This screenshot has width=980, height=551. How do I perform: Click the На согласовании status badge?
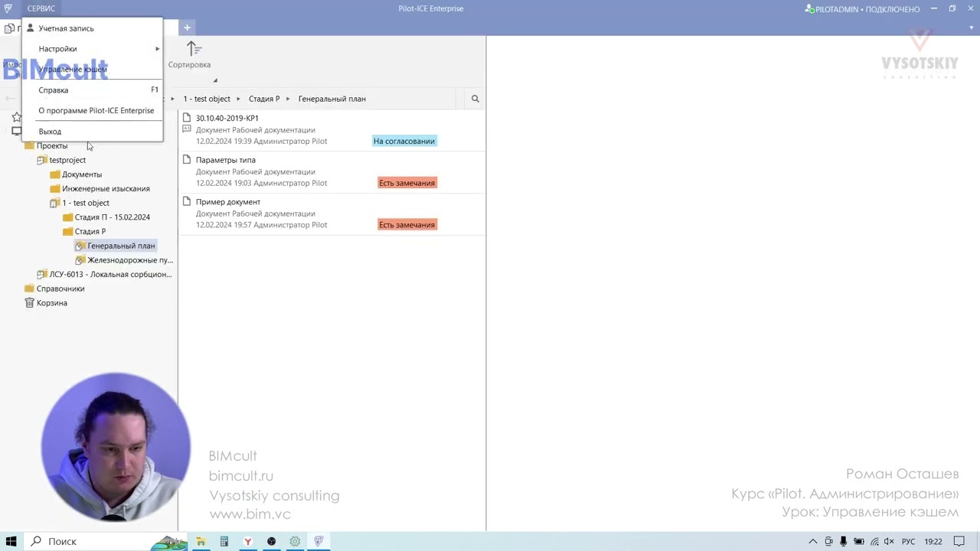(404, 141)
